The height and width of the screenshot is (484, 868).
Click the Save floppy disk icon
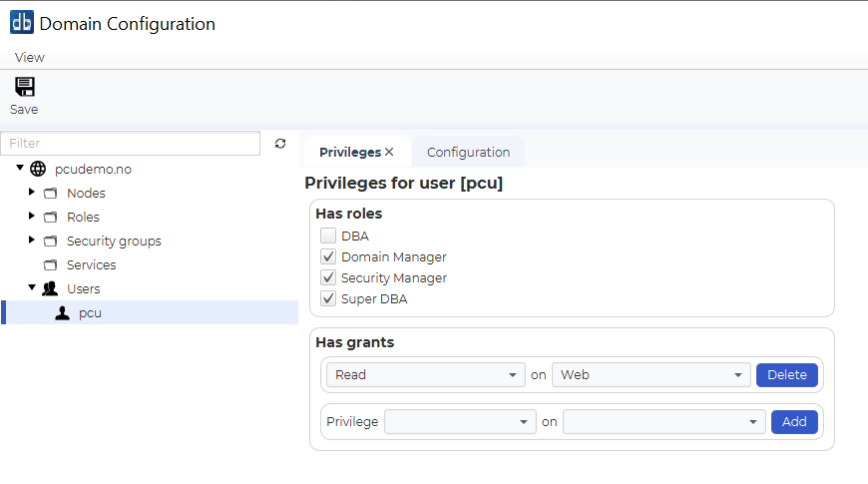(x=24, y=87)
